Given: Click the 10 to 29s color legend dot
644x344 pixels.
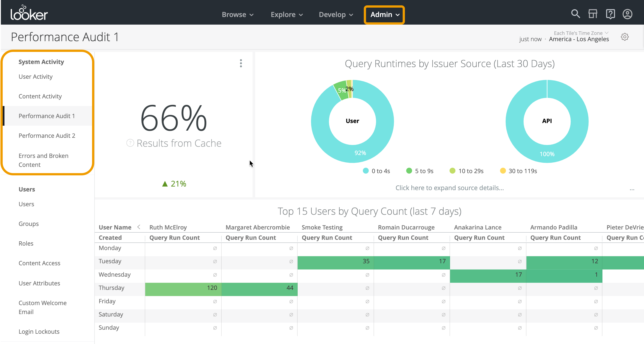Looking at the screenshot, I should (452, 171).
